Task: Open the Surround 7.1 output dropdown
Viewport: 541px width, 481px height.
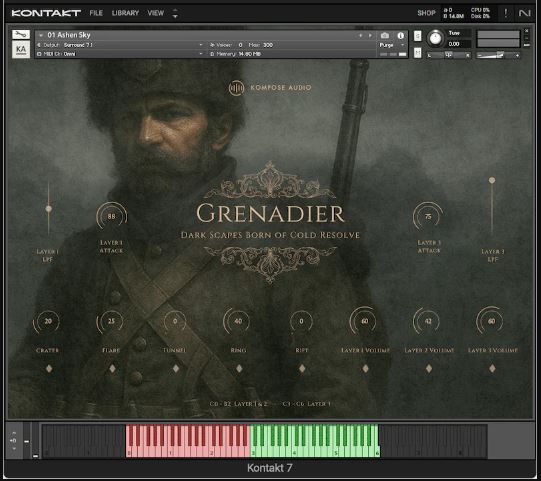Action: [120, 45]
